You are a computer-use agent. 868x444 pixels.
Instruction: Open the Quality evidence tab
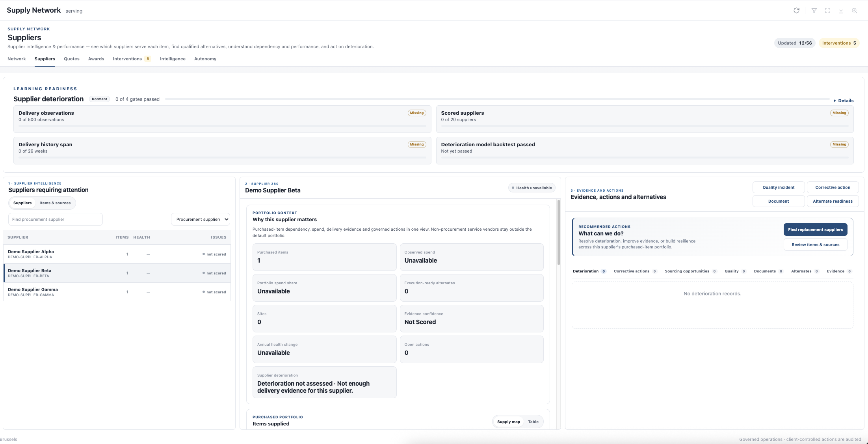click(735, 271)
